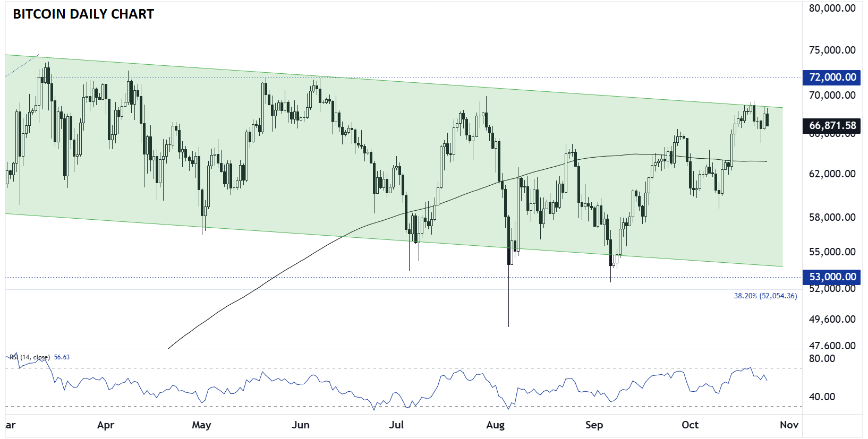Click the Jun label on time axis

pos(301,425)
